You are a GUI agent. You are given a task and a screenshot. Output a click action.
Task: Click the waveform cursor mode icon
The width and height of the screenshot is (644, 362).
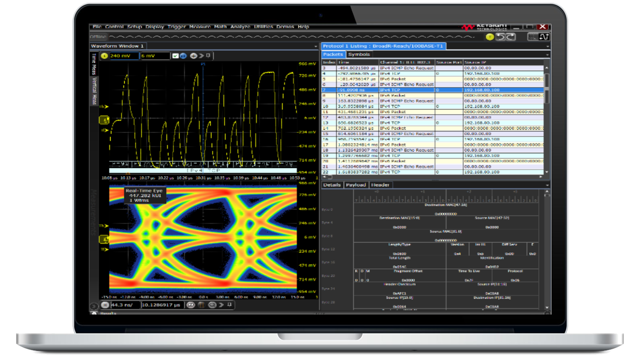click(544, 37)
